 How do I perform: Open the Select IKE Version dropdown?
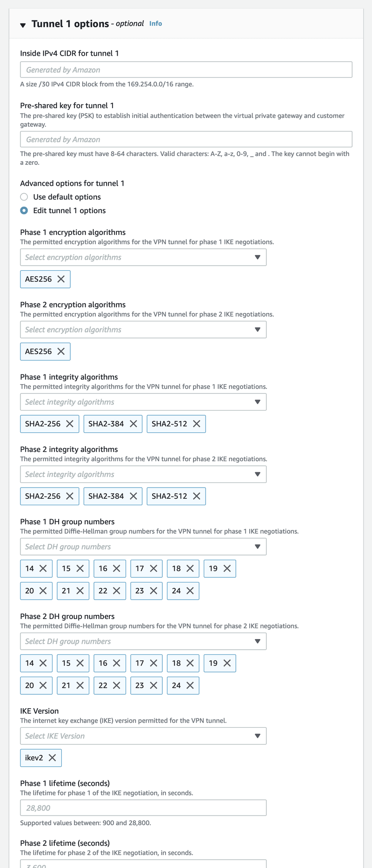pos(143,736)
